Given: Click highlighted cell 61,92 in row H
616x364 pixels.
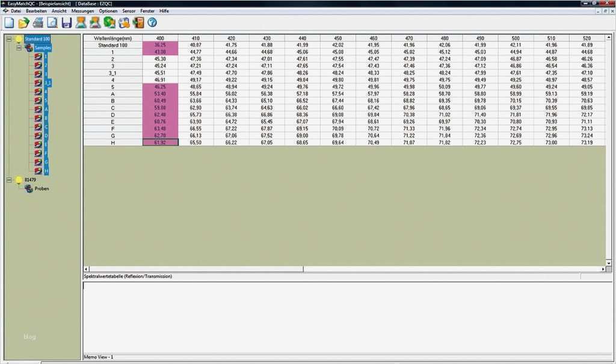Looking at the screenshot, I should (x=160, y=143).
